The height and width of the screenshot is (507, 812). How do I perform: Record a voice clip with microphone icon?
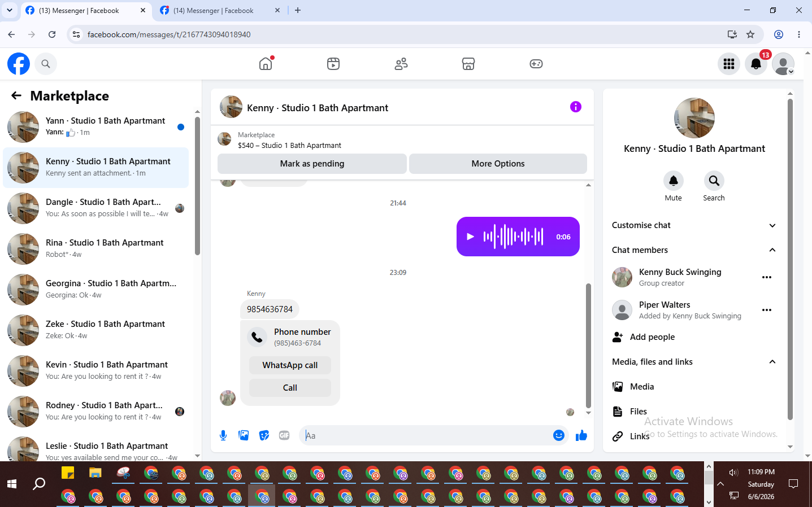(223, 435)
